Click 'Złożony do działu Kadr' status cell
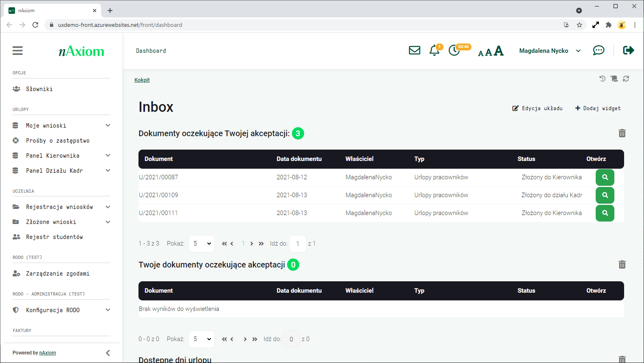Viewport: 644px width, 363px height. pyautogui.click(x=552, y=195)
